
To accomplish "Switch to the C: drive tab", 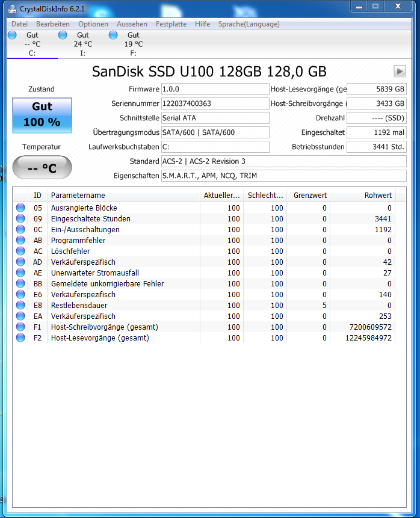I will point(32,44).
